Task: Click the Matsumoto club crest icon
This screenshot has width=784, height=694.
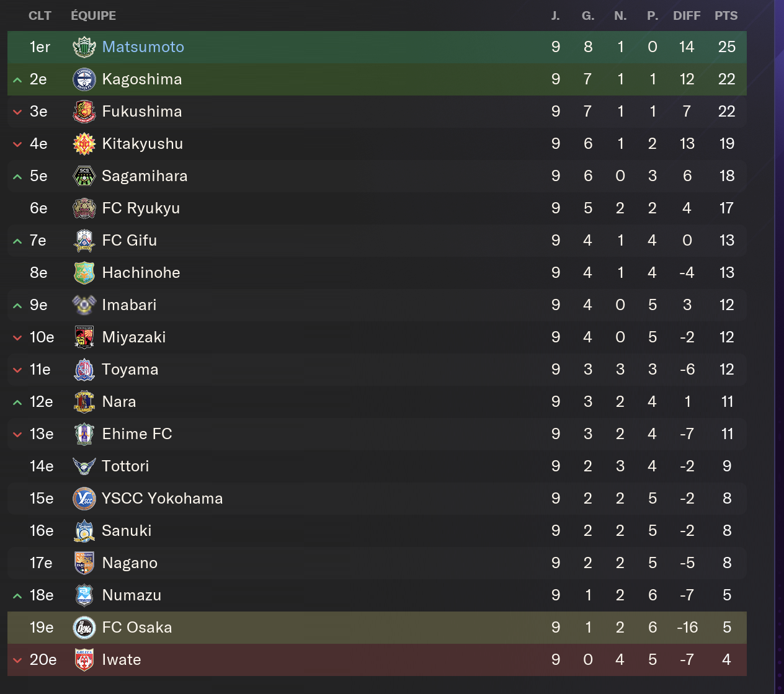Action: (x=84, y=47)
